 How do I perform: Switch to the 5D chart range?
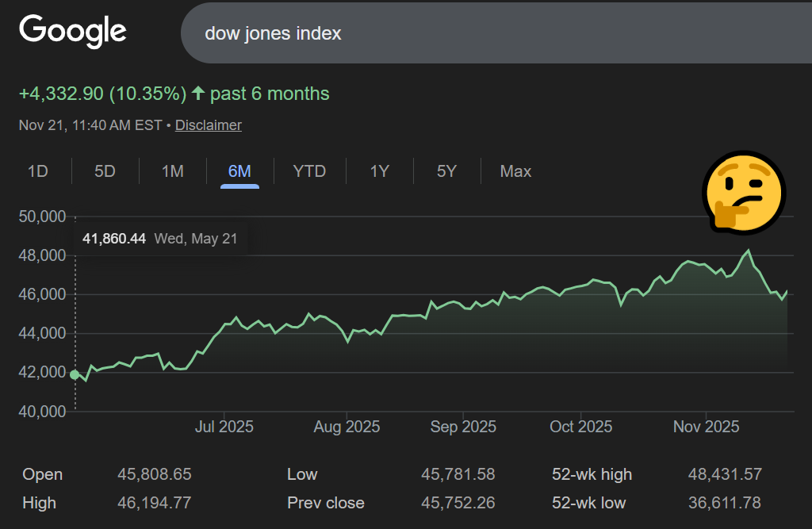click(x=105, y=171)
